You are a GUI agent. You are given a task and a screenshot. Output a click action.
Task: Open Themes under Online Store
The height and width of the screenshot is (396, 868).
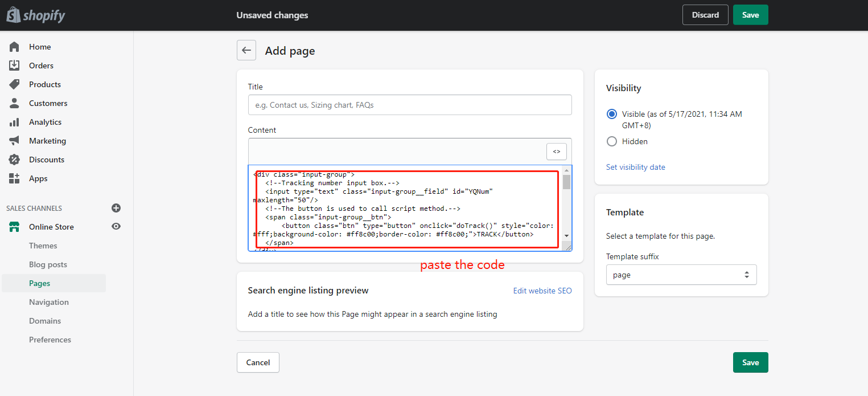43,246
